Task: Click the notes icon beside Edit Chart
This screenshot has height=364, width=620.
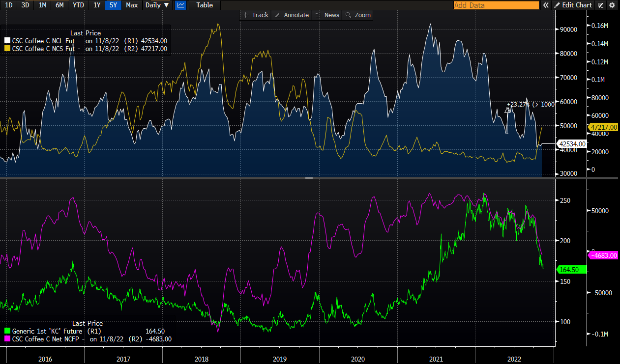Action: 601,5
